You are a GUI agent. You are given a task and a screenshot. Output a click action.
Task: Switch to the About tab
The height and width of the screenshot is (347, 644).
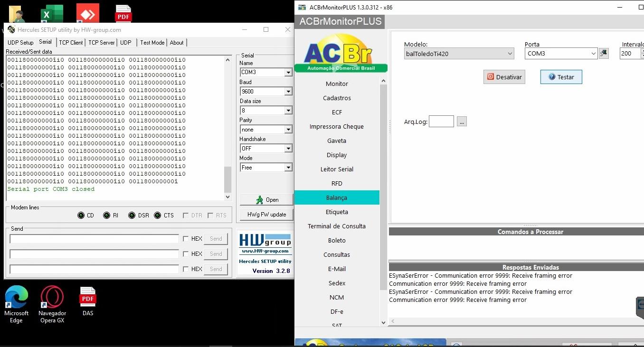(x=177, y=43)
